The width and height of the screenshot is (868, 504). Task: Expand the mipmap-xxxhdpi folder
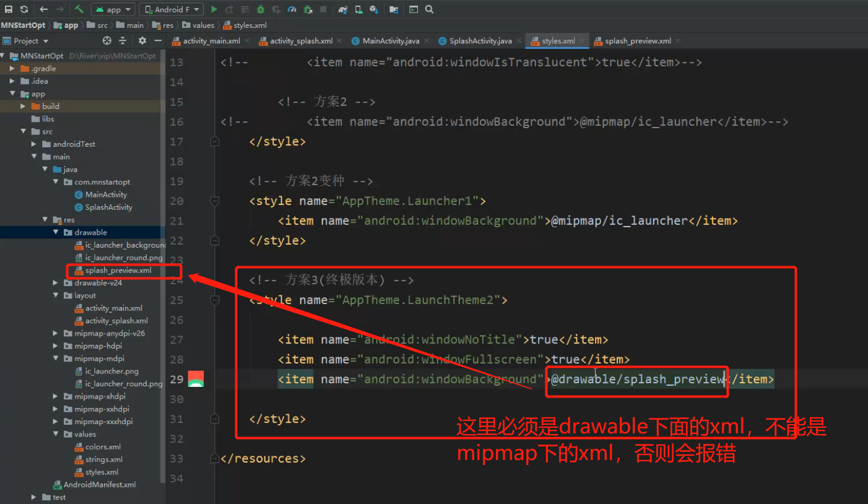(56, 422)
